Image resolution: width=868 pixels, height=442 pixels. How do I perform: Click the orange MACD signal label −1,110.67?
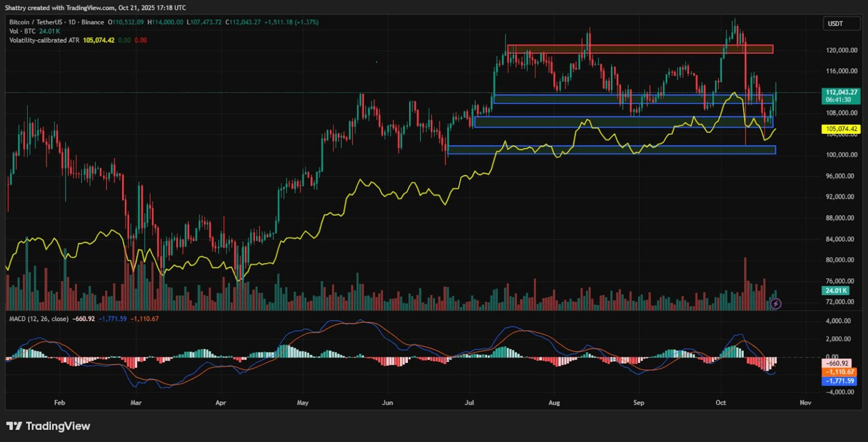839,372
